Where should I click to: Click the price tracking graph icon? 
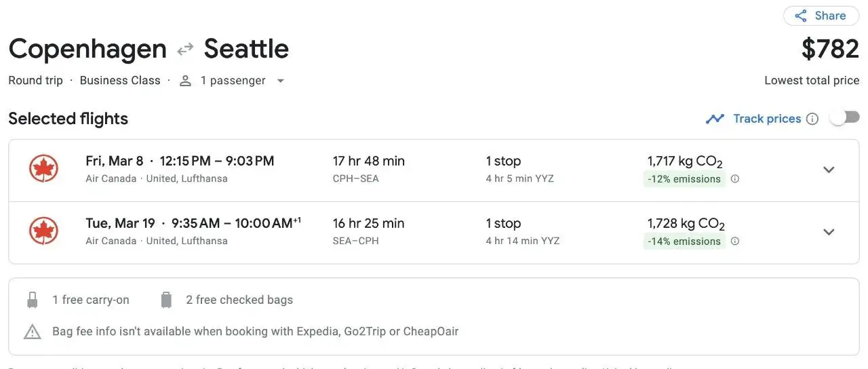coord(715,119)
